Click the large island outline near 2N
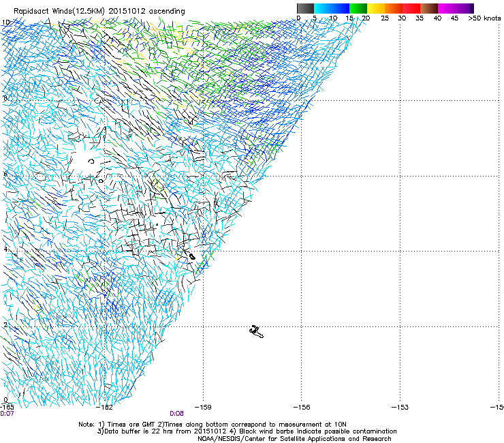 pyautogui.click(x=256, y=332)
